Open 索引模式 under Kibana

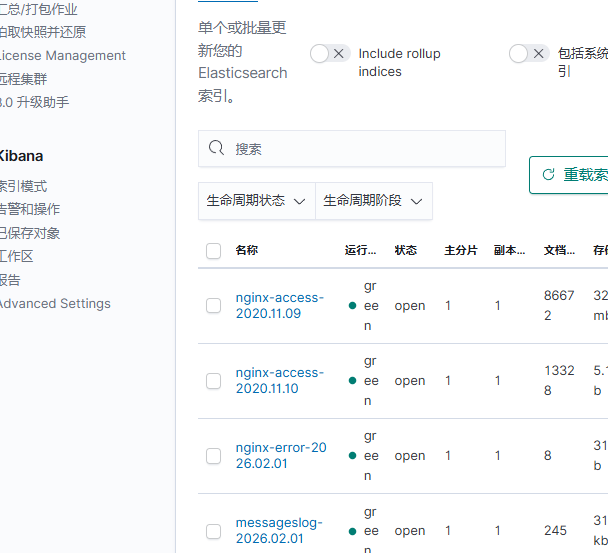coord(23,186)
